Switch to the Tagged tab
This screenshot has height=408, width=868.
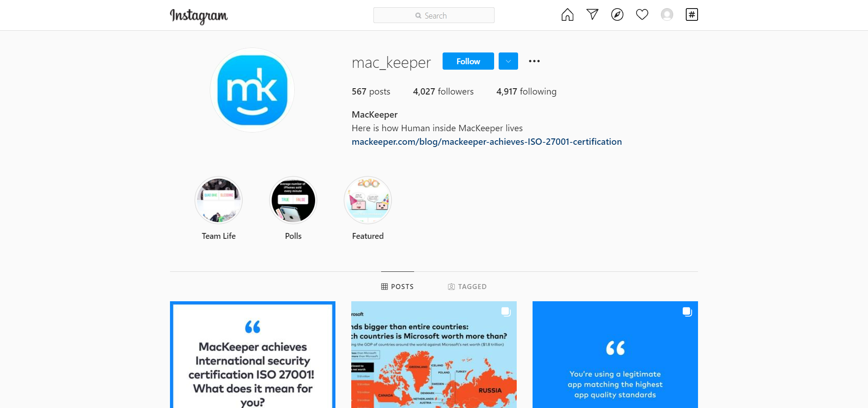tap(467, 286)
